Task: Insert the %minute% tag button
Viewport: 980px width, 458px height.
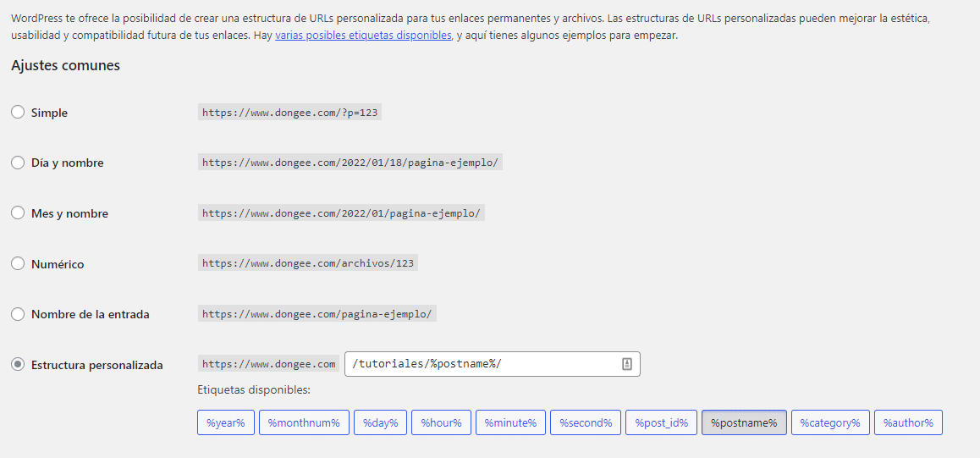Action: tap(510, 422)
